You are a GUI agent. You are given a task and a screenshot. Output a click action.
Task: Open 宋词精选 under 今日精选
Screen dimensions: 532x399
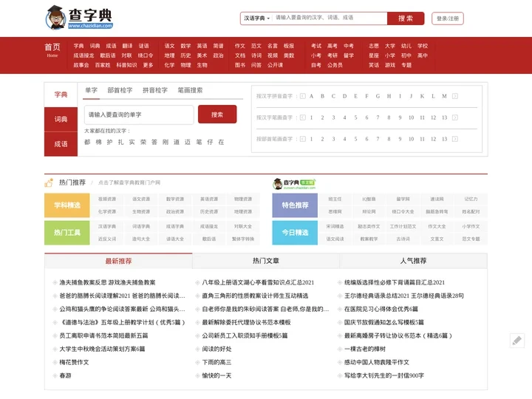click(335, 226)
